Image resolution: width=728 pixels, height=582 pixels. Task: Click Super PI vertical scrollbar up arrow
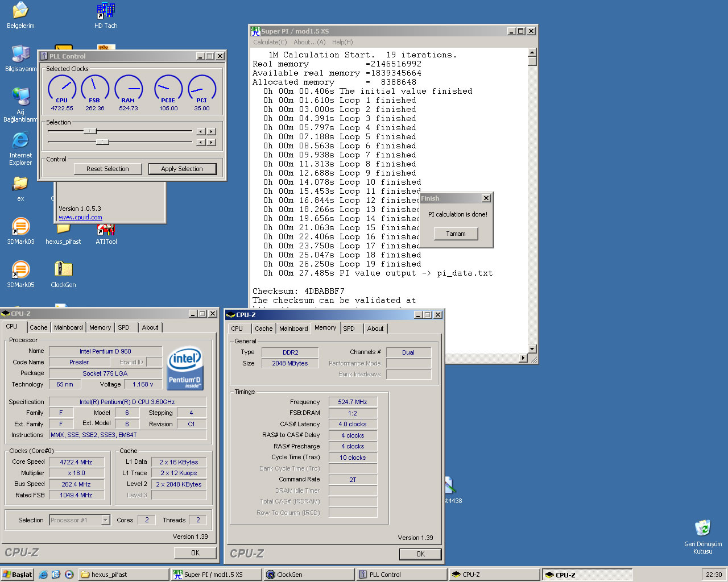click(532, 52)
